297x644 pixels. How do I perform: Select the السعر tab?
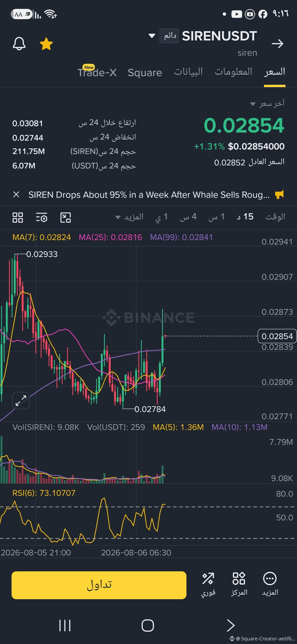(275, 72)
